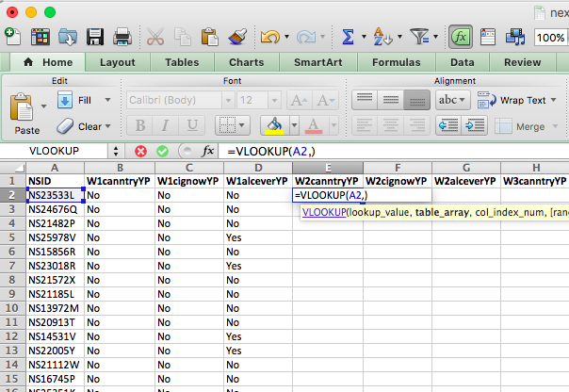This screenshot has width=569, height=392.
Task: Toggle the formula builder fx toolbar button
Action: click(462, 37)
